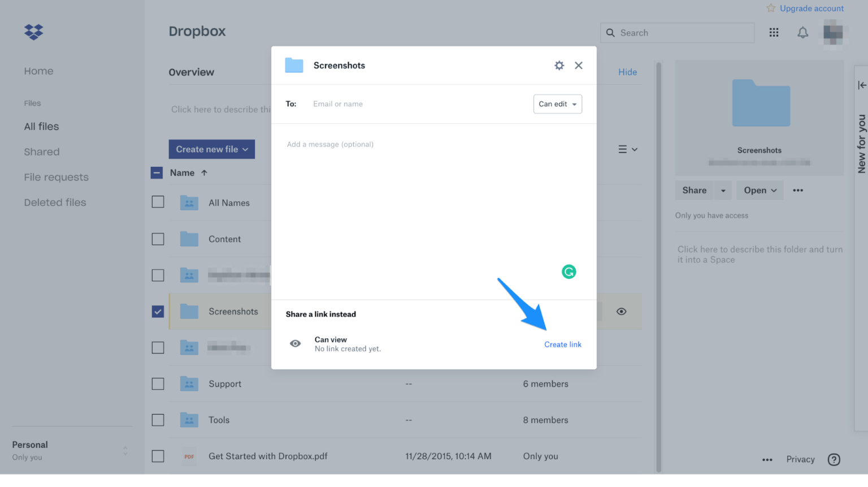Screen dimensions: 868x487
Task: Click the Upgrade account star icon
Action: pyautogui.click(x=771, y=8)
